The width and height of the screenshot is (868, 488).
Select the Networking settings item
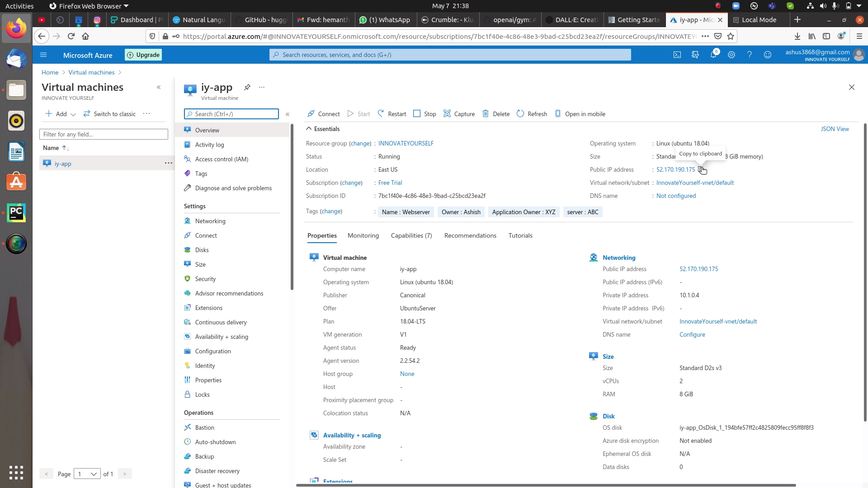coord(211,221)
